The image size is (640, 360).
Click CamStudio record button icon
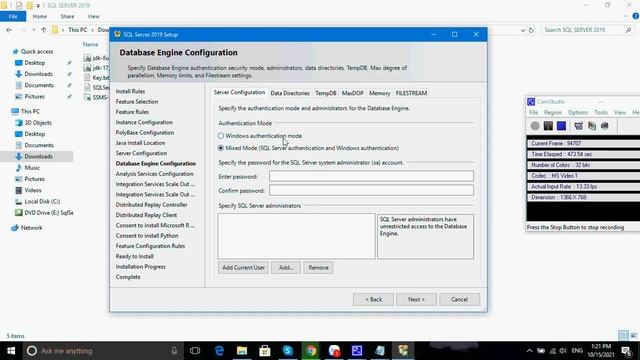click(535, 126)
